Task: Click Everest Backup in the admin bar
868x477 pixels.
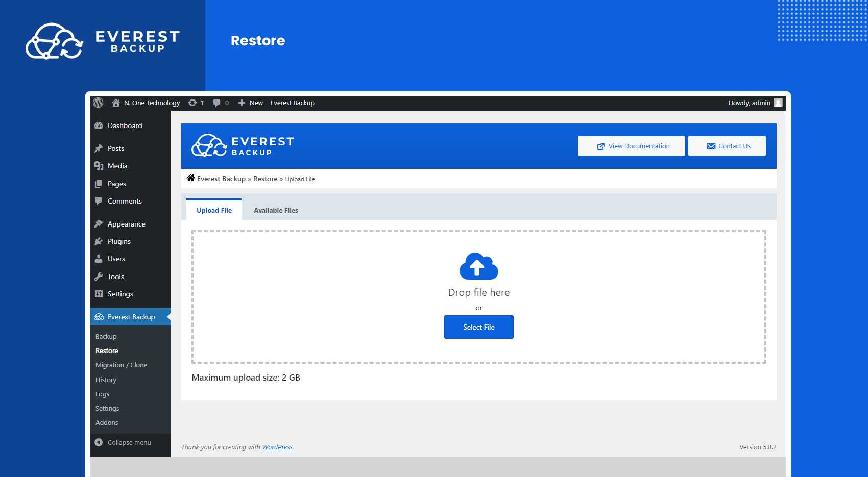Action: click(x=293, y=103)
